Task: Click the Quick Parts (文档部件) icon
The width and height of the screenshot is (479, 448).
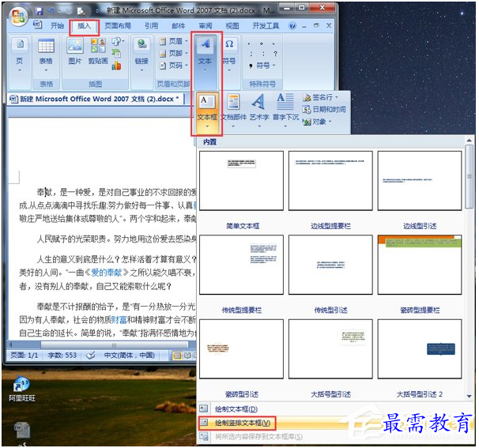Action: coord(234,111)
